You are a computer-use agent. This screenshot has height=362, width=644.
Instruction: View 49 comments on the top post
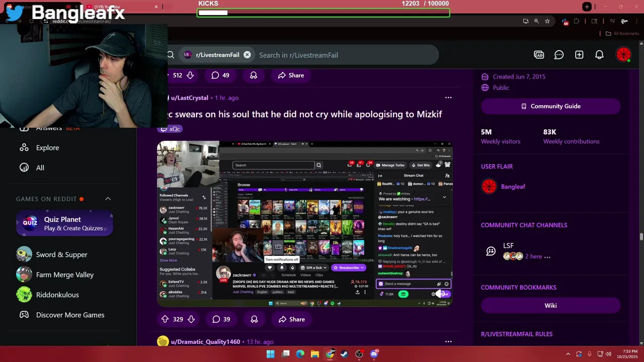click(x=220, y=75)
